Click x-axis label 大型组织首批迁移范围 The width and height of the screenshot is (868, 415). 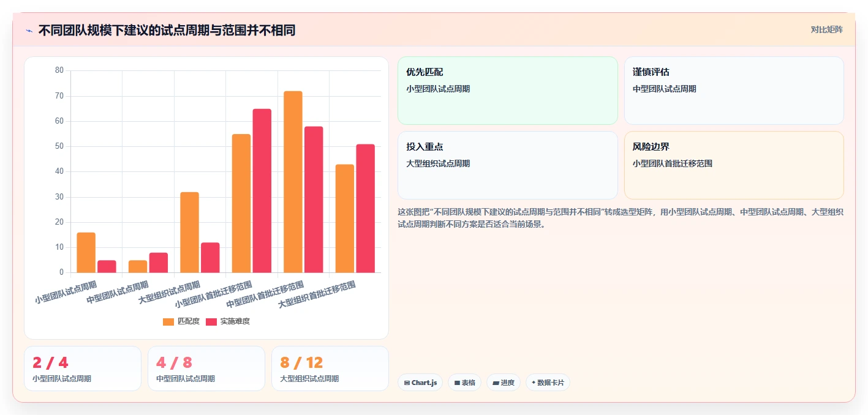tap(317, 295)
